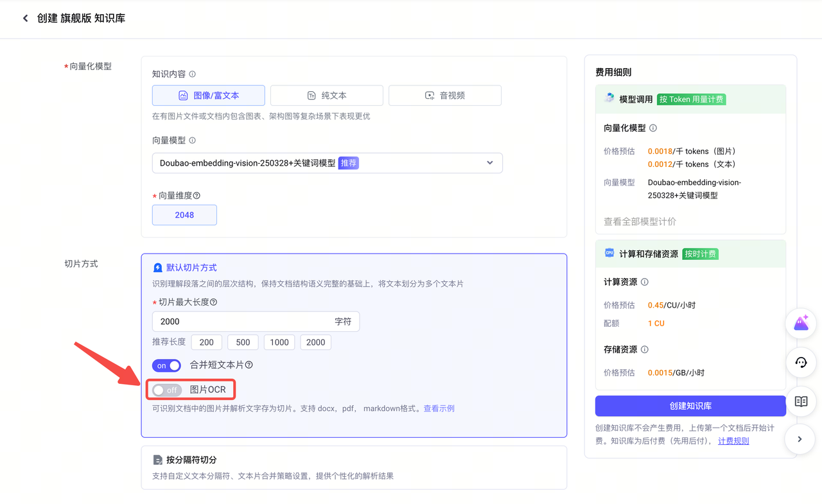822x504 pixels.
Task: Expand the 按分隔符切分 option
Action: 354,468
